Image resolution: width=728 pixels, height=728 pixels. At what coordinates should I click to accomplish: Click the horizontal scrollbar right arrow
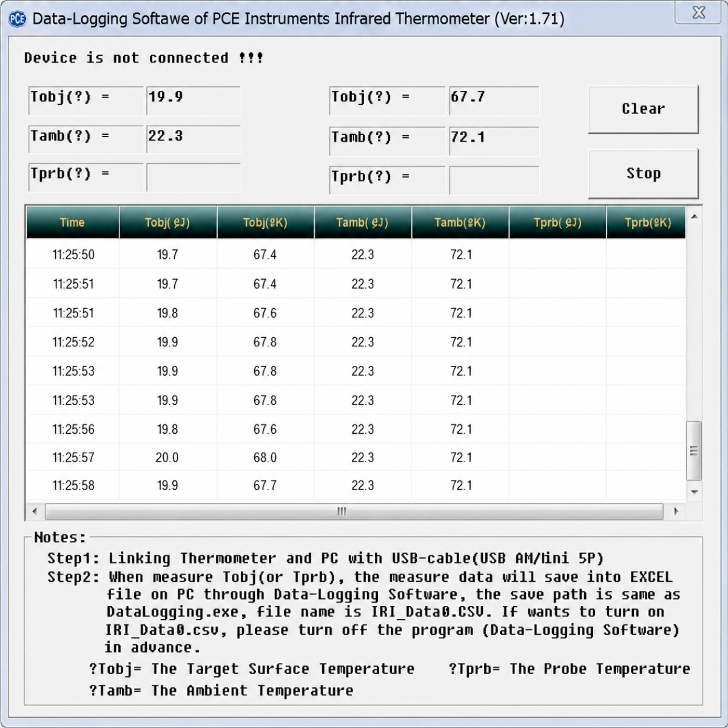pyautogui.click(x=676, y=511)
